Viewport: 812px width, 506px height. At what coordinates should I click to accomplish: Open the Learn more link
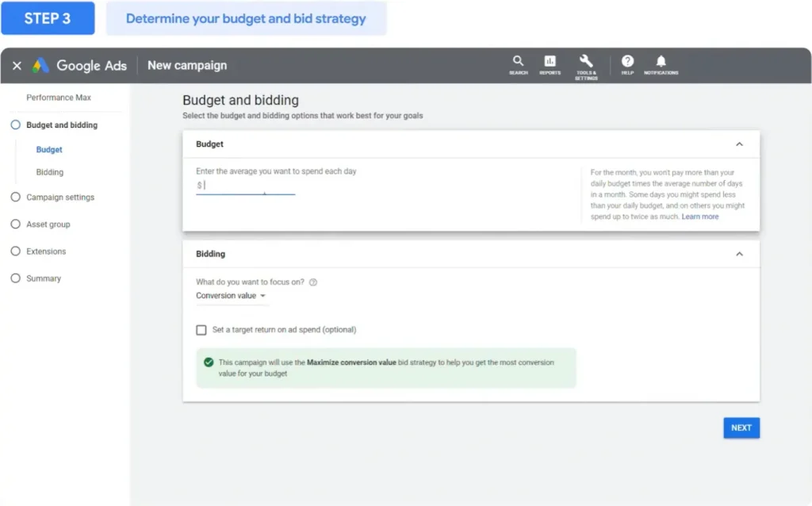[700, 217]
